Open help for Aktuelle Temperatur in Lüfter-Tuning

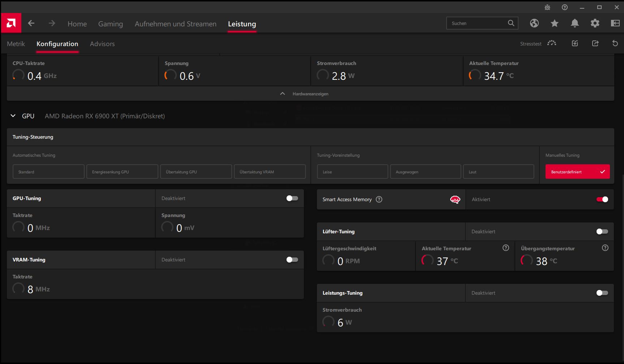coord(506,248)
